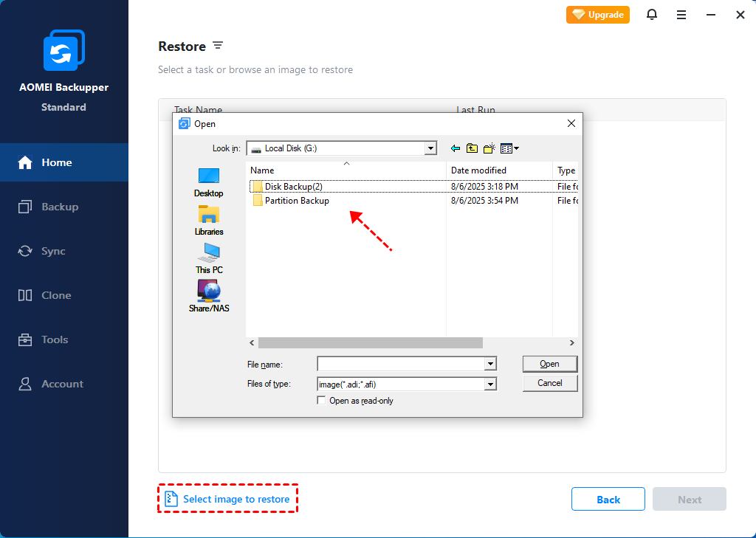Minimize the AOMEI Backupper window
Image resolution: width=756 pixels, height=538 pixels.
tap(711, 15)
